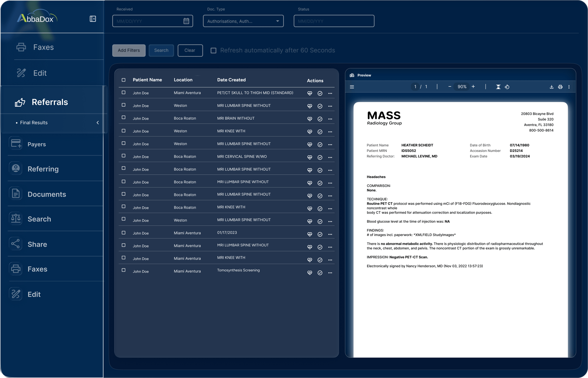
Task: Click the rotate icon in the preview toolbar
Action: [x=507, y=87]
